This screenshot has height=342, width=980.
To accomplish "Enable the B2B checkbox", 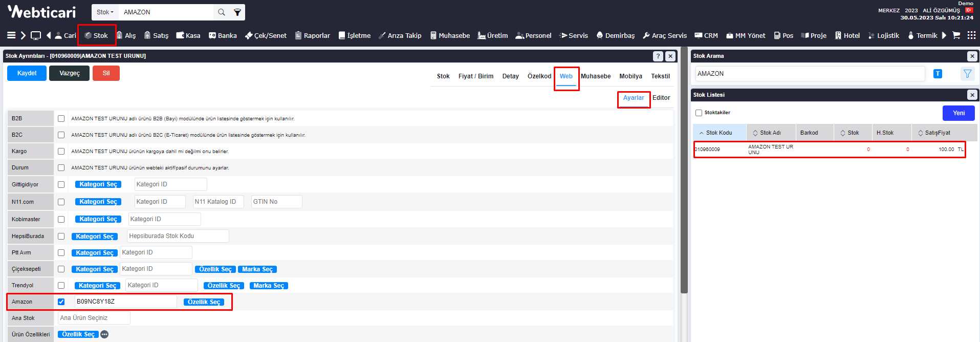I will [x=61, y=118].
